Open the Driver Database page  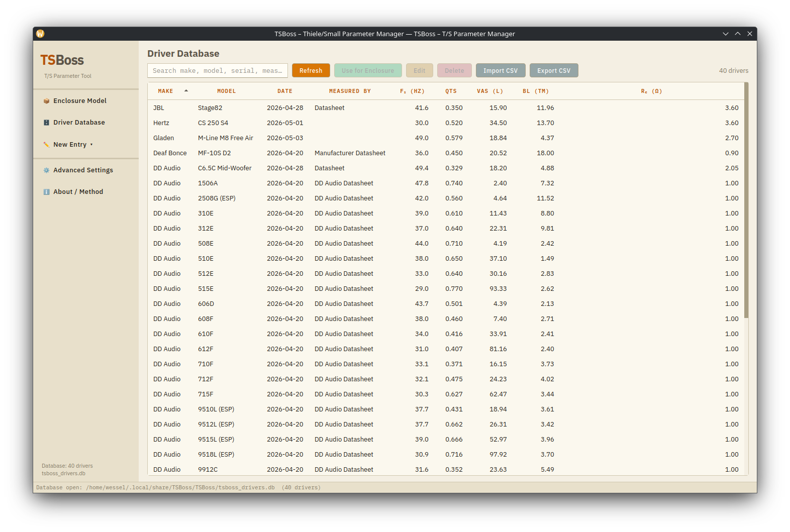(86, 123)
